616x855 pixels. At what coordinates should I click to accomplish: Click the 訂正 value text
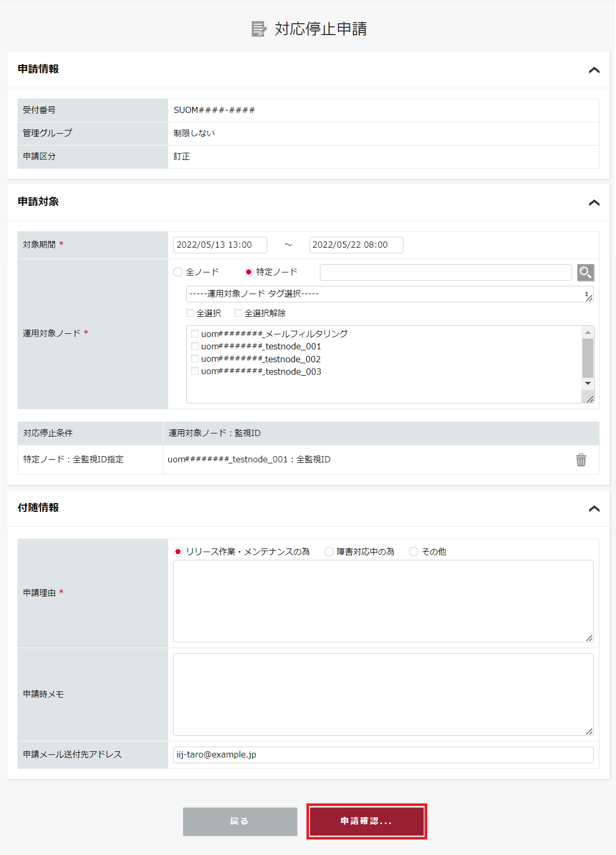[182, 156]
